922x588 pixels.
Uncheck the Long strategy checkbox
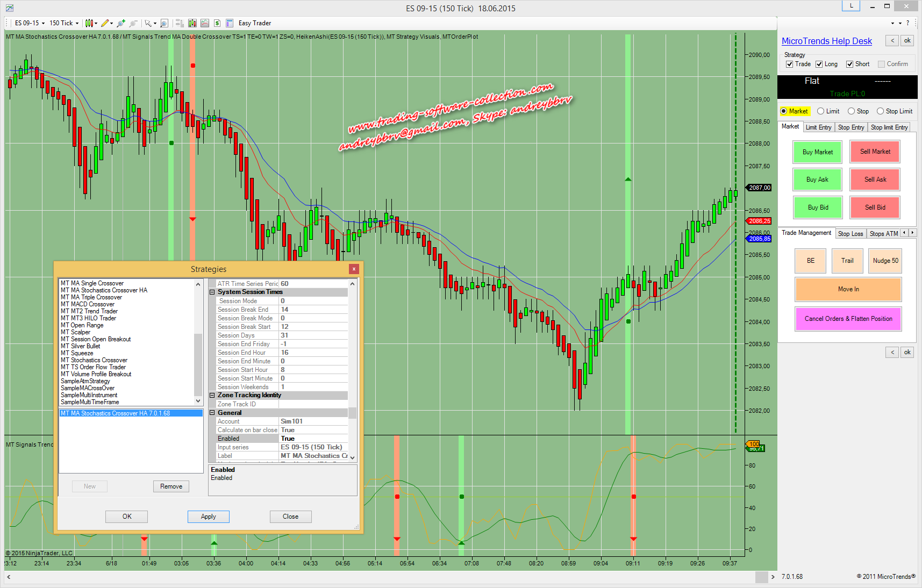pyautogui.click(x=819, y=64)
